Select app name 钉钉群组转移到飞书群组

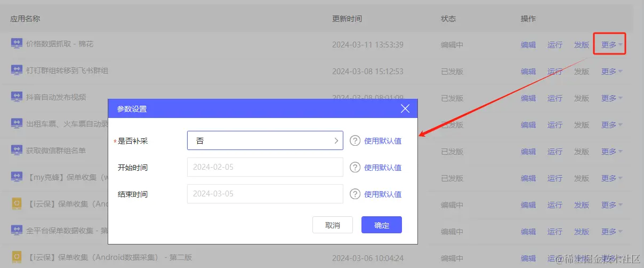67,70
